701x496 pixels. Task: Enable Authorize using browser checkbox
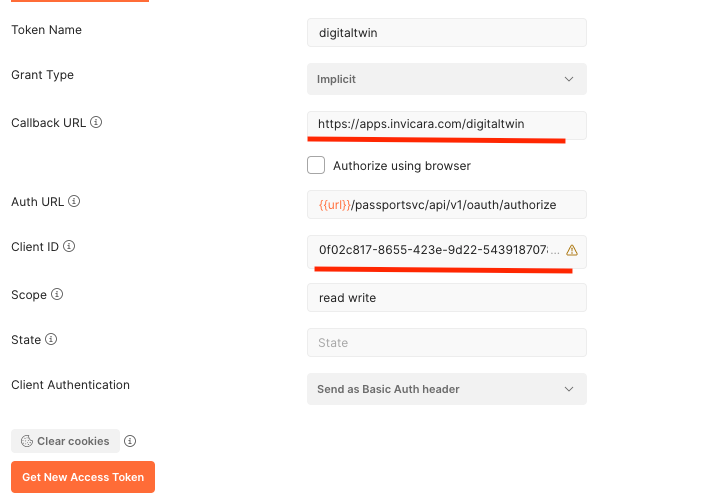(316, 165)
